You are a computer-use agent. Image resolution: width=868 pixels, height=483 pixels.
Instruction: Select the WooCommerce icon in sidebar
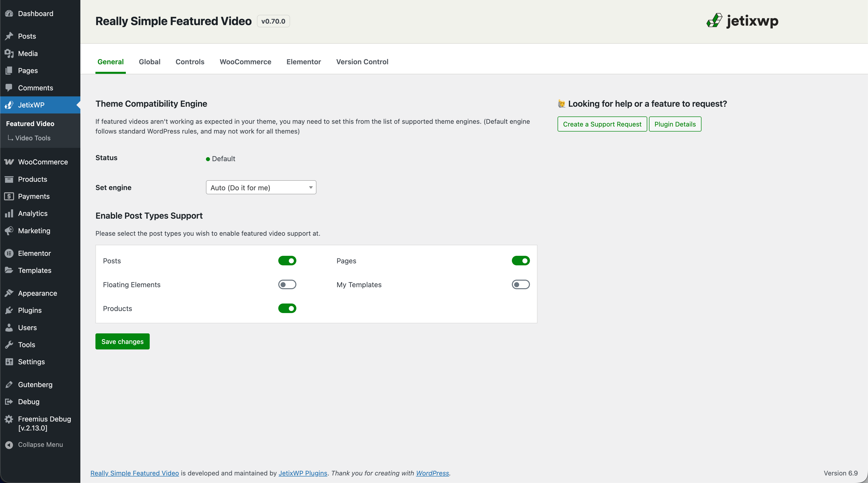coord(9,162)
